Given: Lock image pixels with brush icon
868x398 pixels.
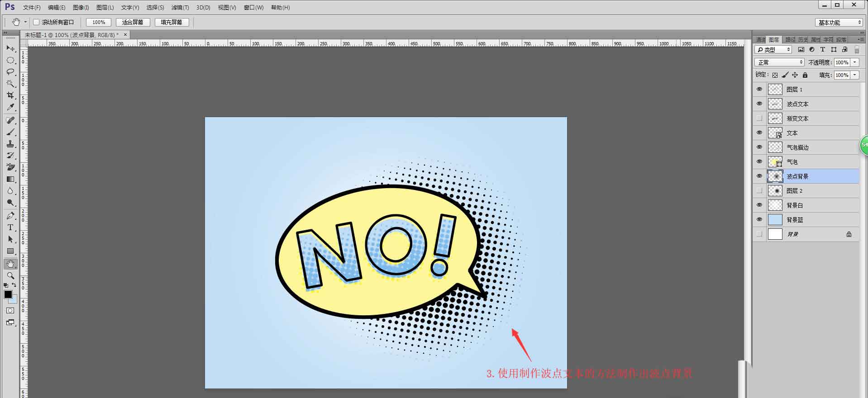Looking at the screenshot, I should pyautogui.click(x=785, y=75).
